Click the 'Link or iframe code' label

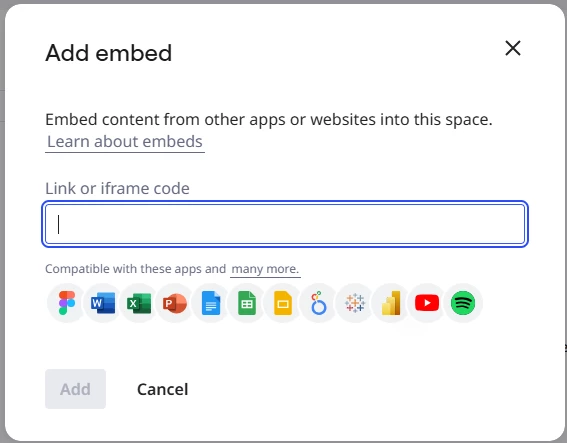point(117,188)
